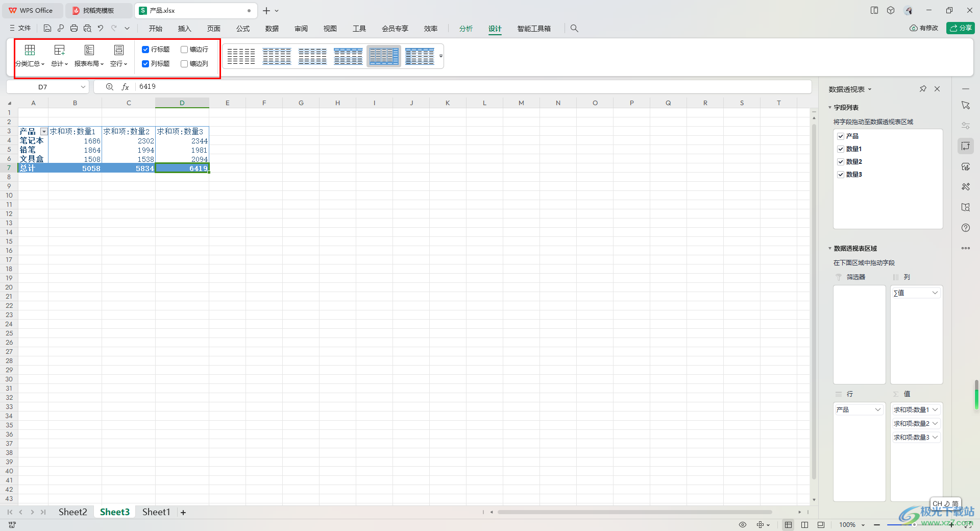Click the redo arrow icon
This screenshot has width=980, height=531.
114,29
